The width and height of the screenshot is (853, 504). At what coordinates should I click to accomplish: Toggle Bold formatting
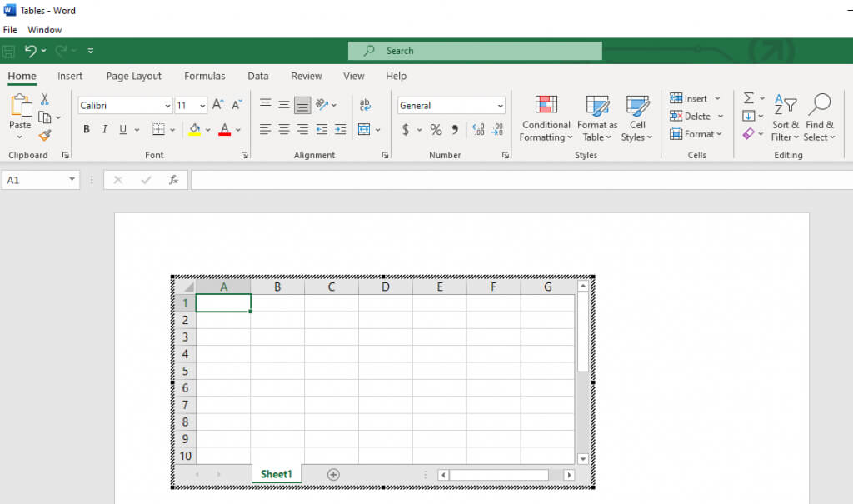pyautogui.click(x=87, y=130)
